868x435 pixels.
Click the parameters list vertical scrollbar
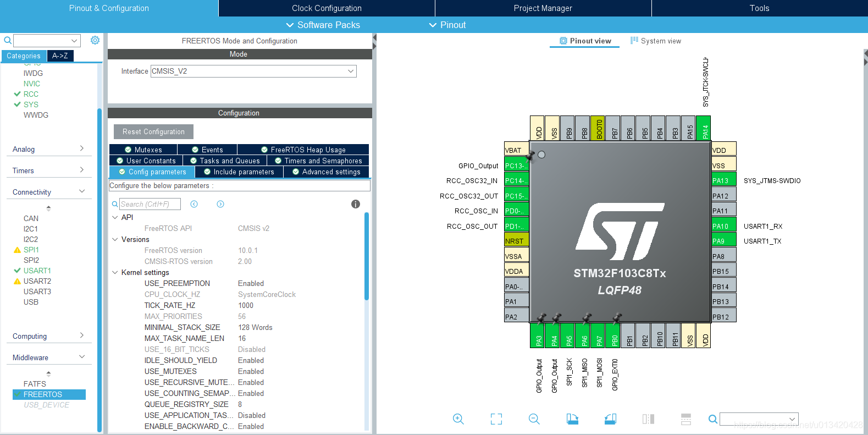[367, 256]
